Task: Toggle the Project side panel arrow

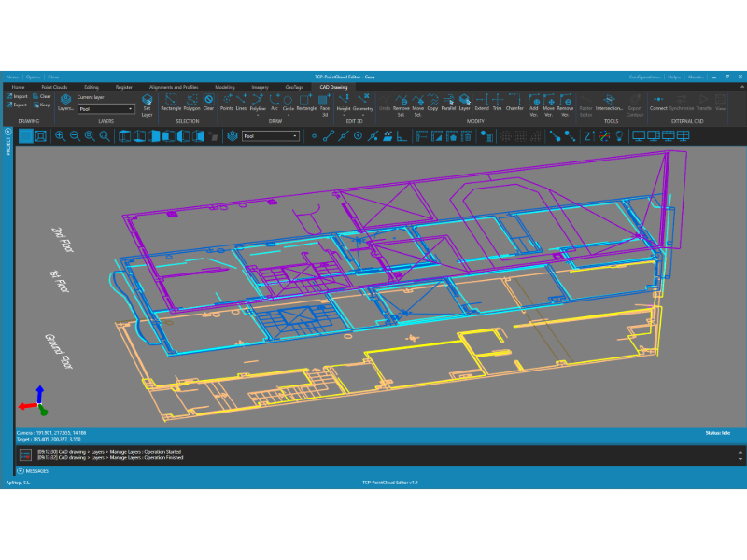Action: pos(8,132)
